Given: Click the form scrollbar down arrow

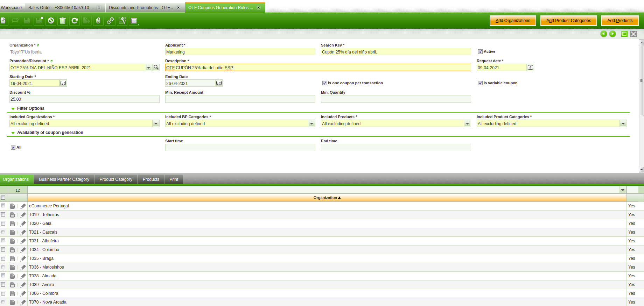Looking at the screenshot, I should 641,170.
